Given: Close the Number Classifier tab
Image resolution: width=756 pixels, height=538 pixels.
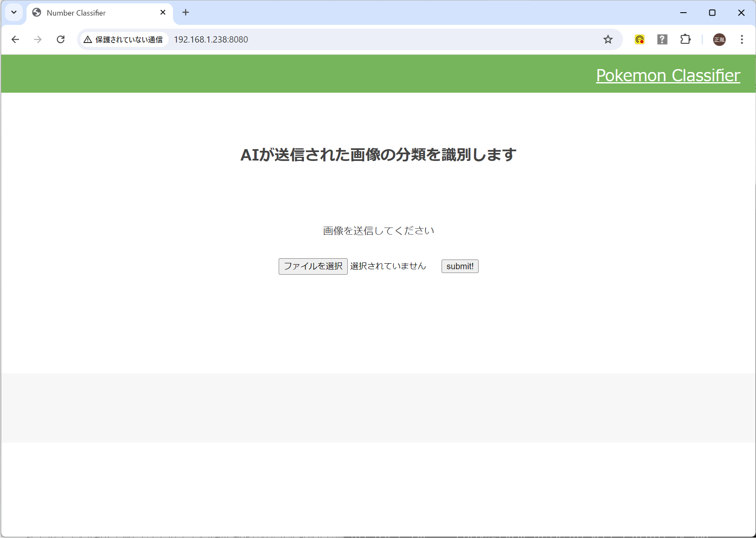Looking at the screenshot, I should 163,12.
